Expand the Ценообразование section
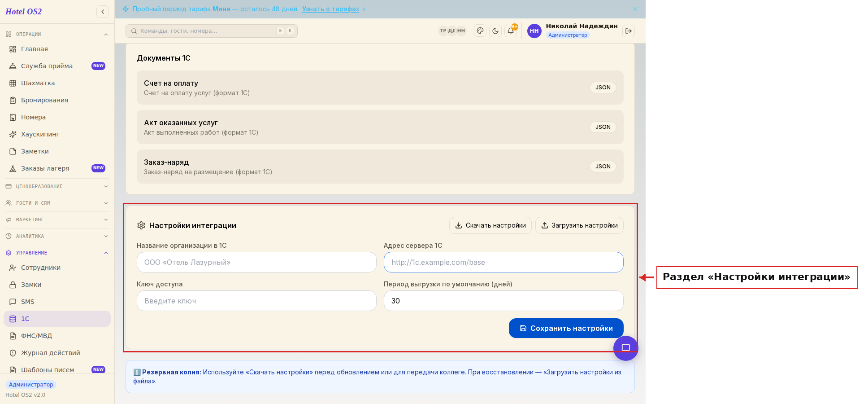868x404 pixels. pyautogui.click(x=57, y=186)
